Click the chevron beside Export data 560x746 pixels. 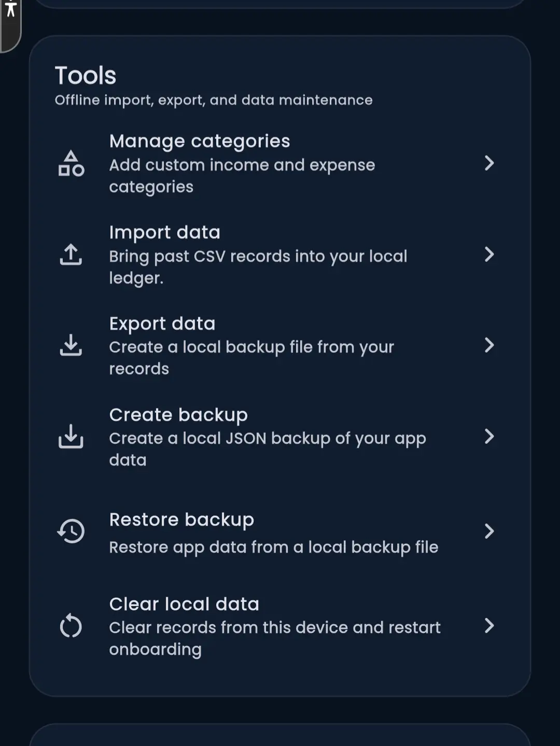tap(489, 345)
